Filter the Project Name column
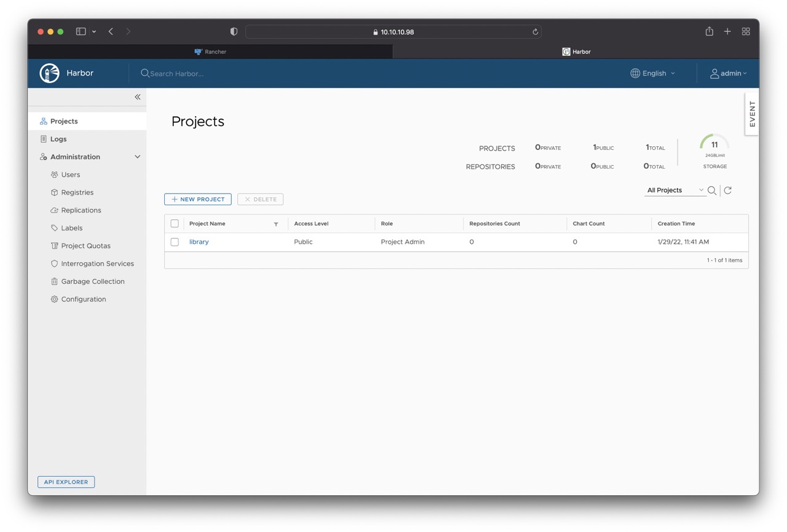 275,224
